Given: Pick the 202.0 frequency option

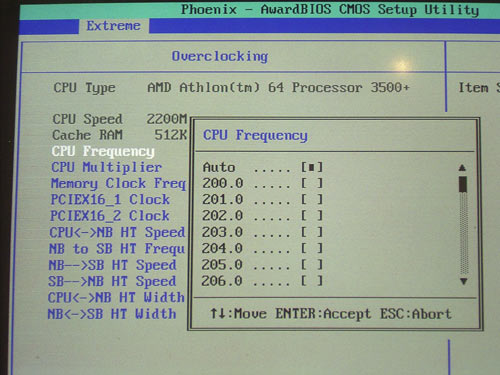Looking at the screenshot, I should click(263, 215).
